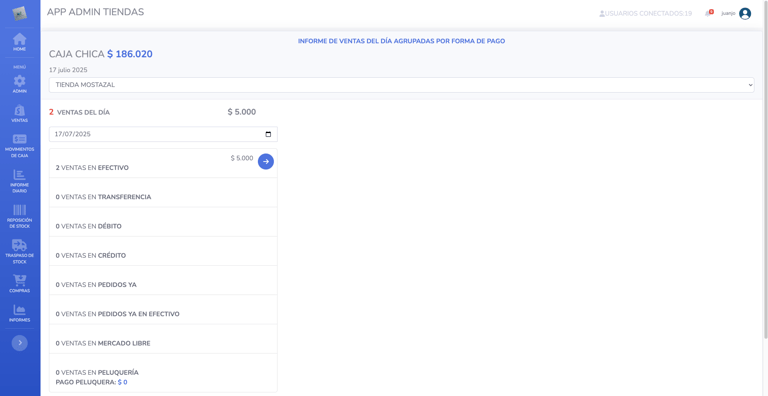
Task: Click the 0 VENTAS EN PELUQUERÍA row
Action: [163, 373]
